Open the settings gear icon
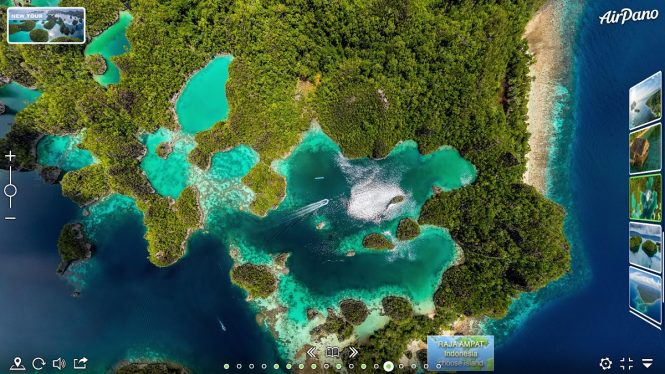 tap(606, 363)
